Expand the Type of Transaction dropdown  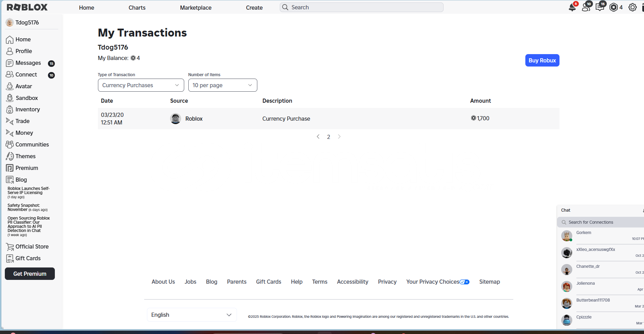pyautogui.click(x=141, y=85)
